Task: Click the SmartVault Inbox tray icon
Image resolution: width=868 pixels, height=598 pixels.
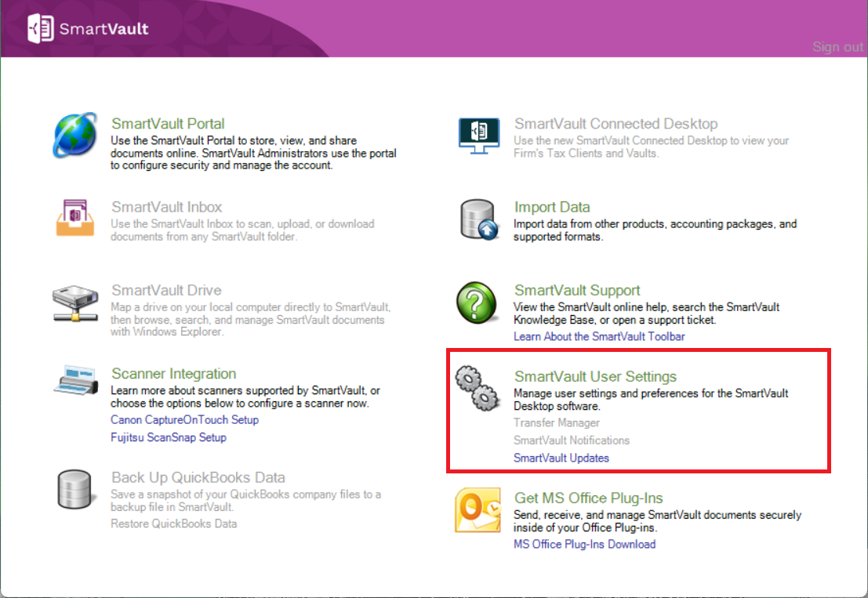Action: pyautogui.click(x=75, y=218)
